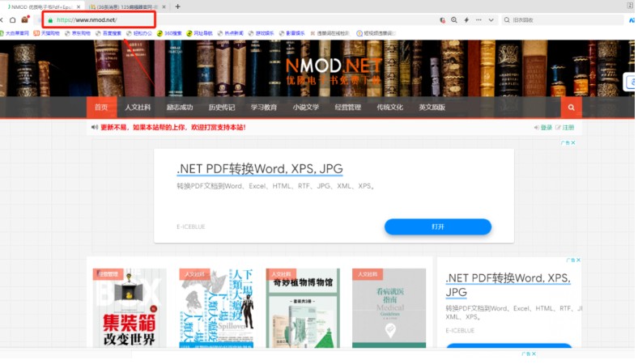Click the lightning speed mode icon
Screen dimensions: 638x364
tap(466, 19)
